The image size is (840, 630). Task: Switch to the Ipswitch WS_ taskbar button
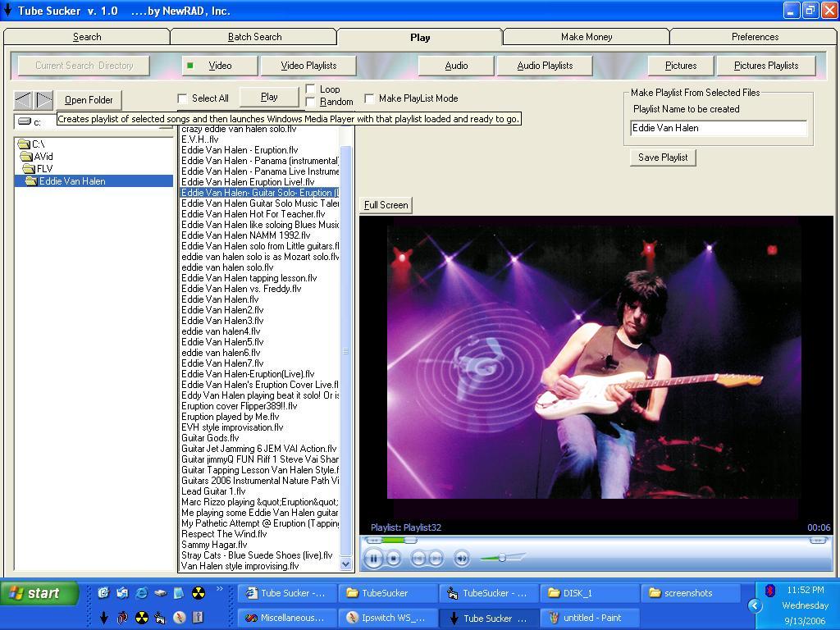click(x=388, y=618)
